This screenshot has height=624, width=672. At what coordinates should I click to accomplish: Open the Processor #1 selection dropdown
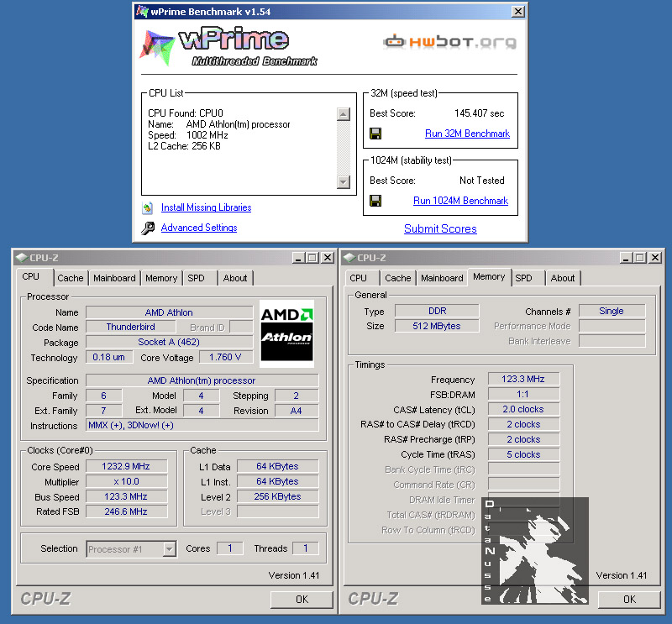pos(170,549)
